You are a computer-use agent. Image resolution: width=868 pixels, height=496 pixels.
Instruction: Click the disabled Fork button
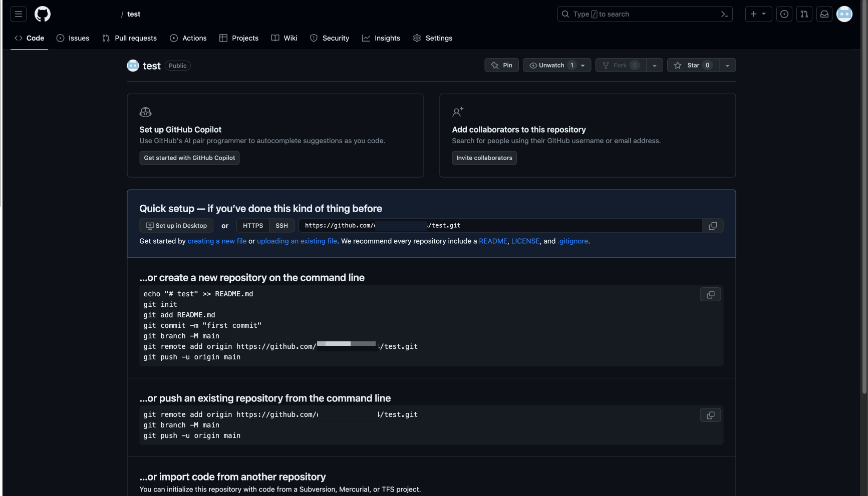click(621, 65)
